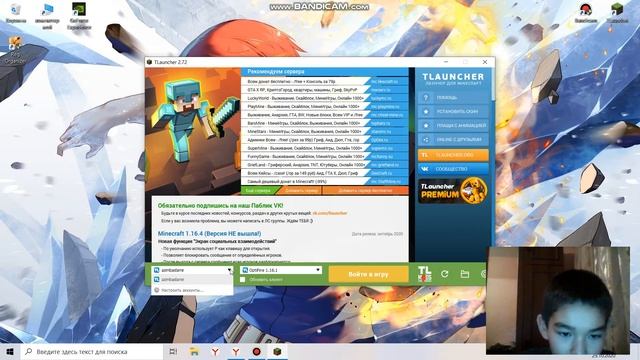This screenshot has width=640, height=360.
Task: Open the OptiFine 1.16.1 version dropdown
Action: coord(281,270)
